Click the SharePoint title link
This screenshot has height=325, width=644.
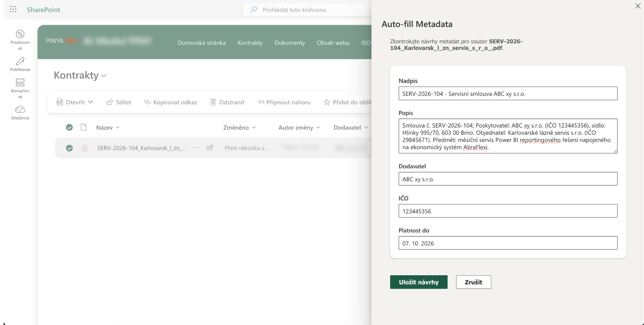coord(43,10)
